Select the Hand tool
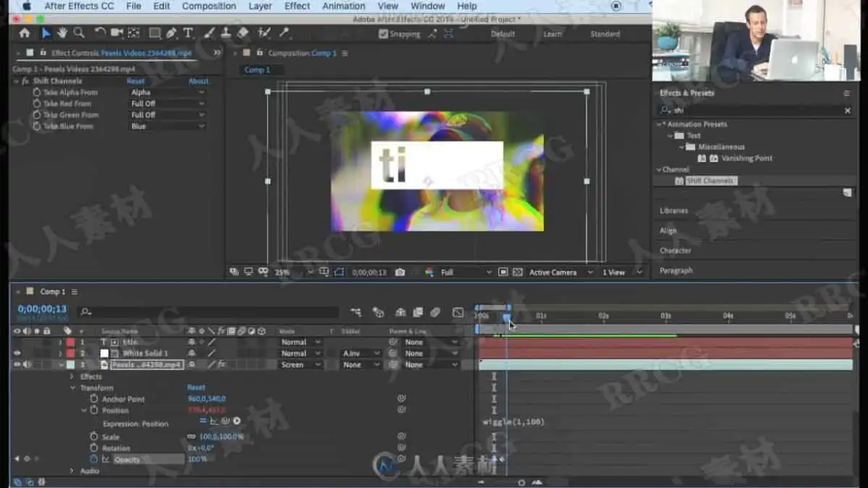Image resolution: width=868 pixels, height=488 pixels. click(62, 33)
